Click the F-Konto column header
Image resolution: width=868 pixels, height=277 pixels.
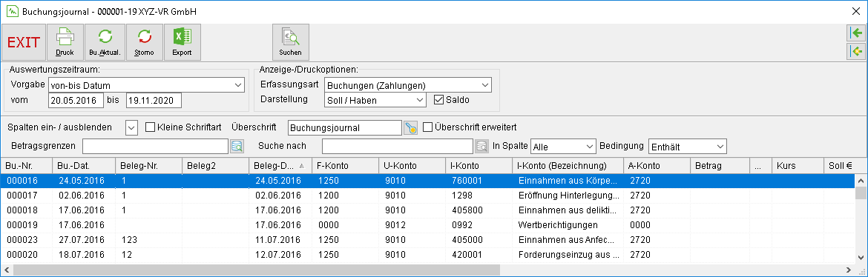click(x=346, y=165)
